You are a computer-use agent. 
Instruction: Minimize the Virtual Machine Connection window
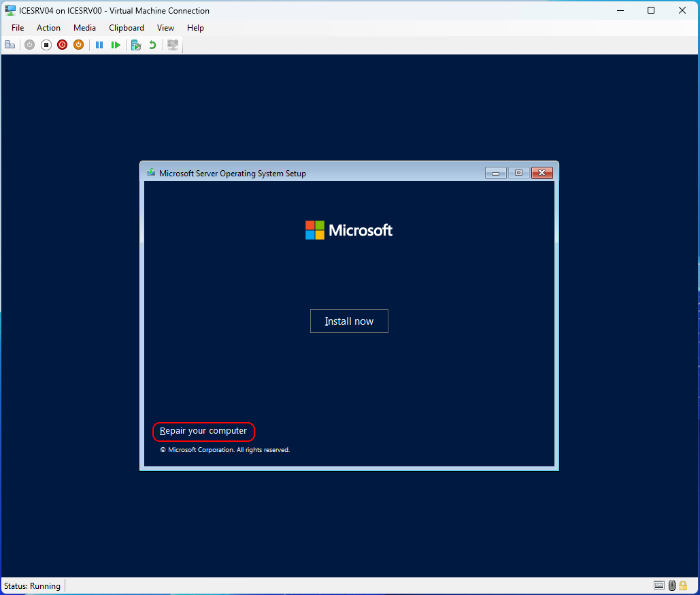pos(620,10)
